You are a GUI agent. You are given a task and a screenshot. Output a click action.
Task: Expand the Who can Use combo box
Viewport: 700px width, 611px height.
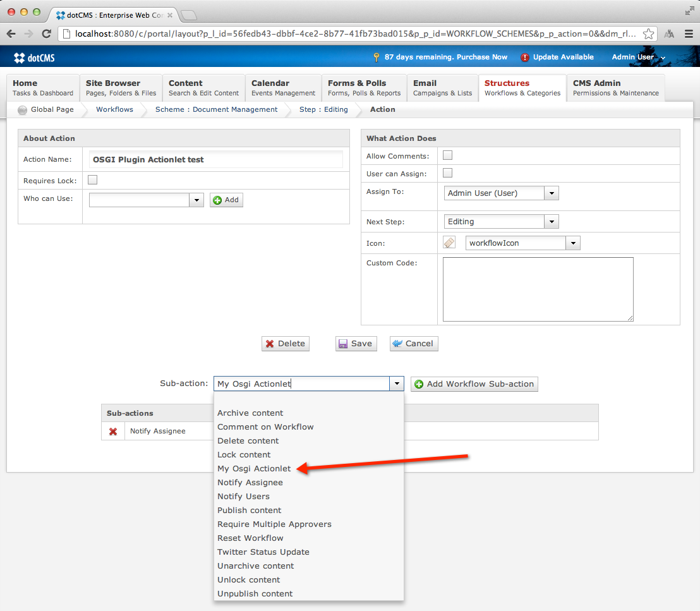click(197, 200)
